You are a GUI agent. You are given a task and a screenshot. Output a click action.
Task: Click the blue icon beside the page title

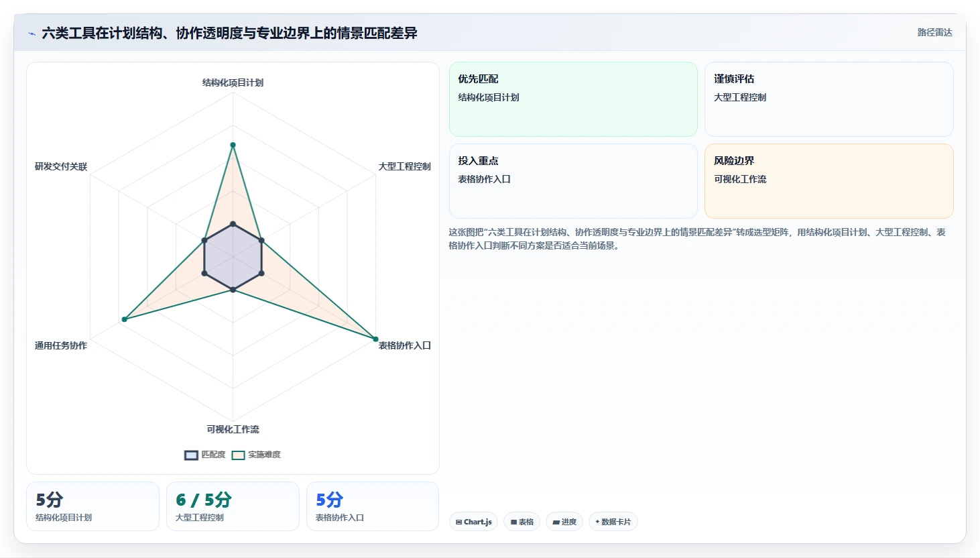pos(32,34)
